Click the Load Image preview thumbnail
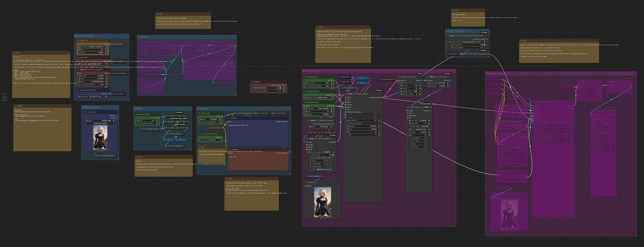 [100, 137]
